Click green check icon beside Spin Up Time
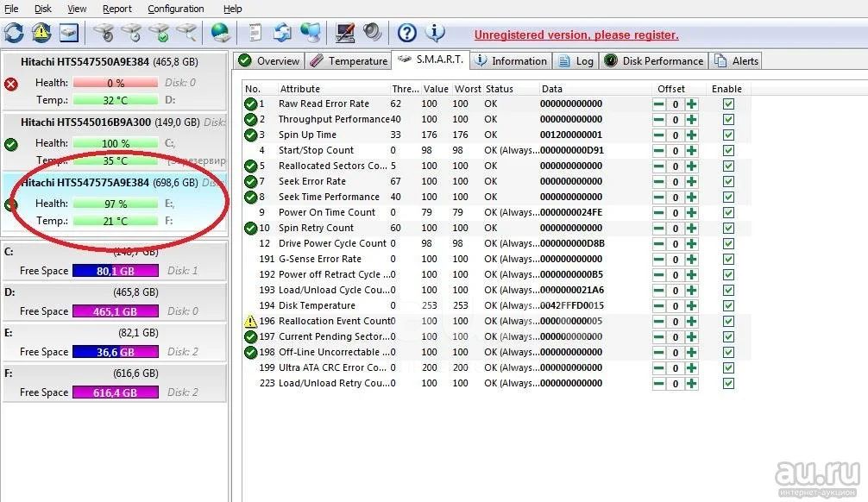Image resolution: width=868 pixels, height=502 pixels. coord(251,135)
